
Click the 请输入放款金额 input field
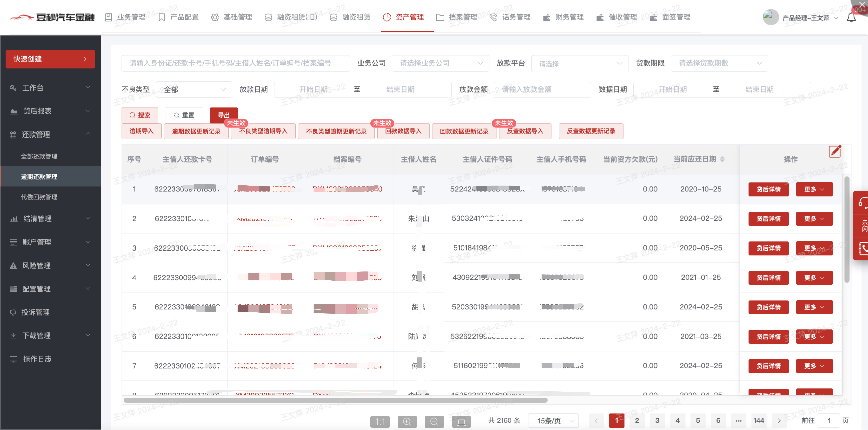click(x=542, y=89)
